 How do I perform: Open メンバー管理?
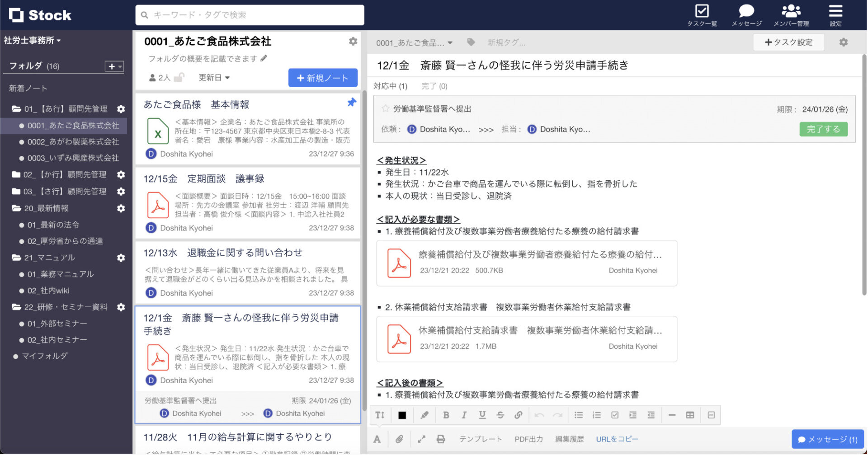[x=791, y=14]
